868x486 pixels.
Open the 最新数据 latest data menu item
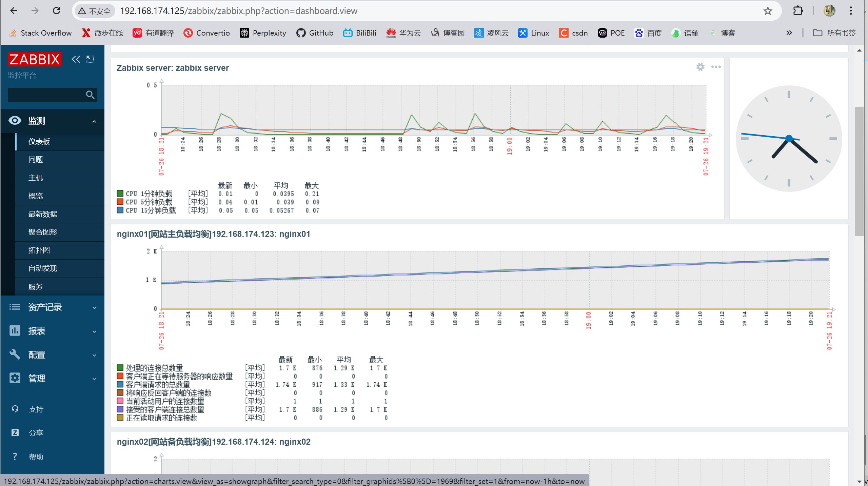43,214
